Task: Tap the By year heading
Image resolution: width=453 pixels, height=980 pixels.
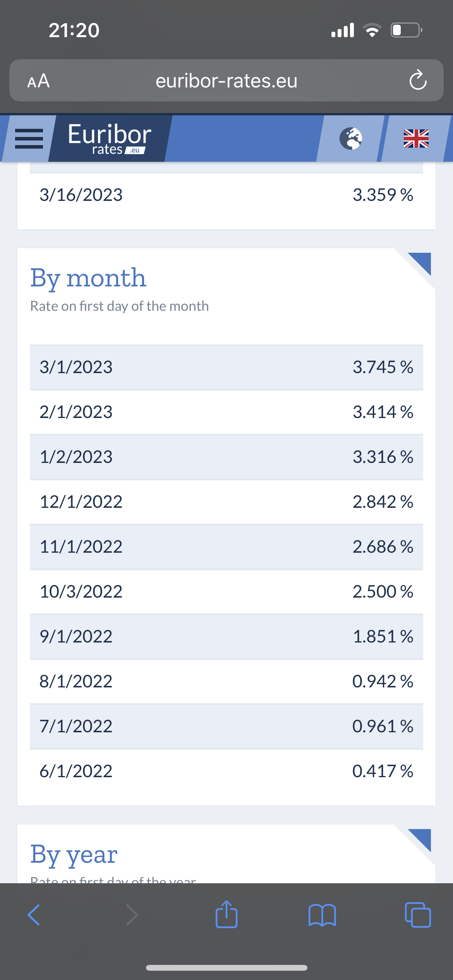Action: (x=74, y=855)
